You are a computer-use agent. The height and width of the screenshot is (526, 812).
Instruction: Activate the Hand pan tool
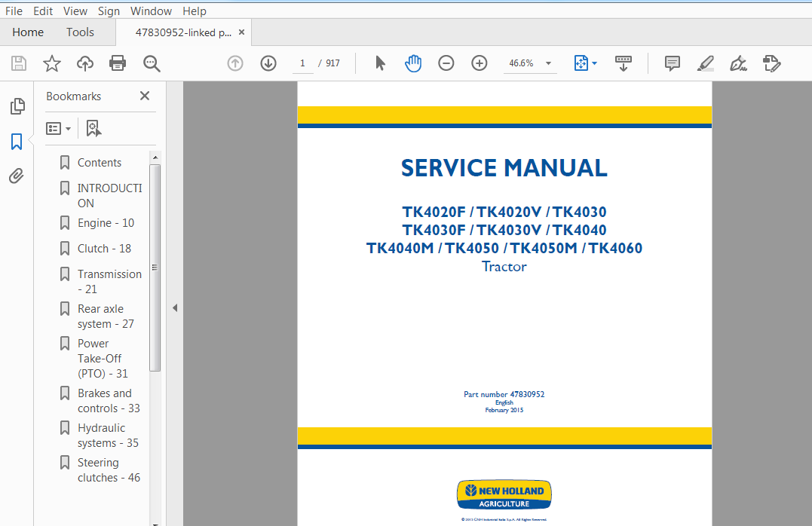pyautogui.click(x=412, y=63)
